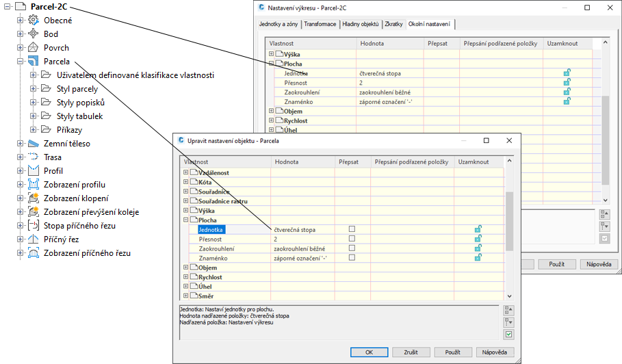Click the Parcela parcel icon

34,61
